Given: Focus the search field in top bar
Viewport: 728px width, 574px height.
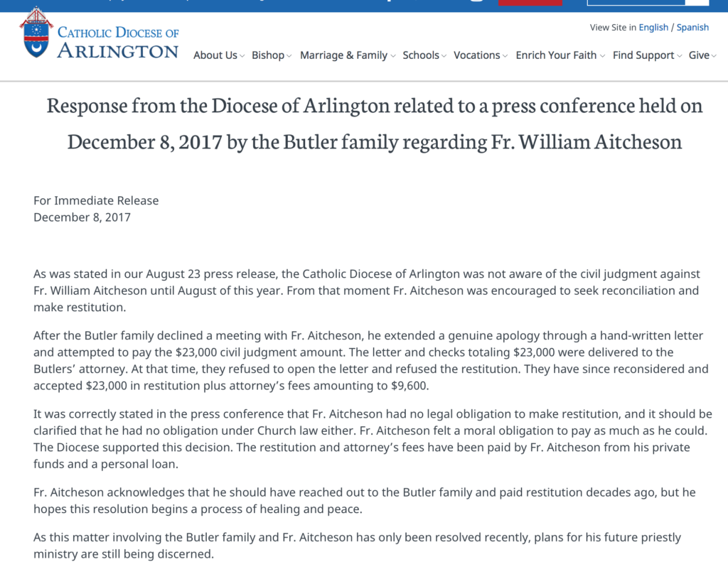Looking at the screenshot, I should tap(636, 2).
